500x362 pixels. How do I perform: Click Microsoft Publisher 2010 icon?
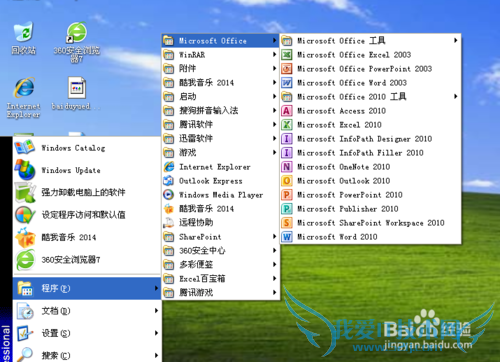287,209
